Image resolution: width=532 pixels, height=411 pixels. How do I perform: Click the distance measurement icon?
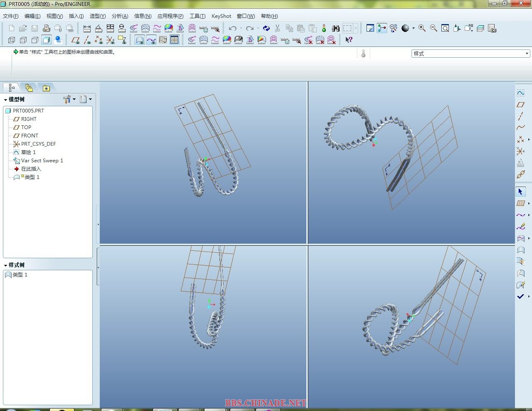click(x=87, y=28)
